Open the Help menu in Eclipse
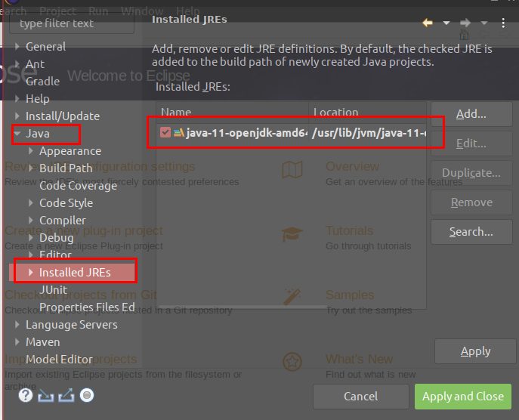Image resolution: width=519 pixels, height=420 pixels. point(187,11)
